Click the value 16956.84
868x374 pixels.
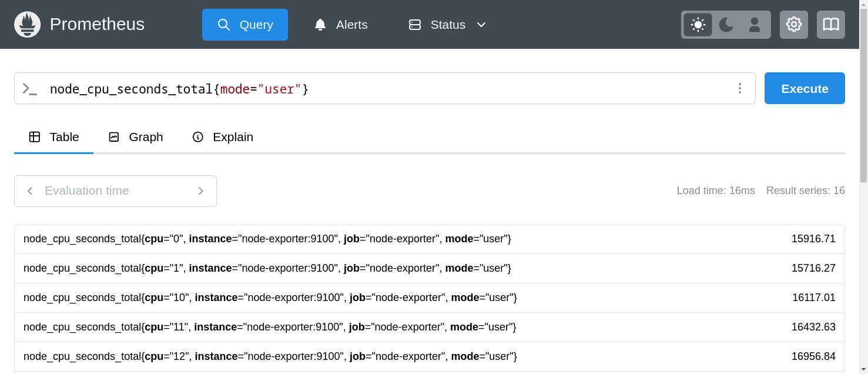(813, 356)
